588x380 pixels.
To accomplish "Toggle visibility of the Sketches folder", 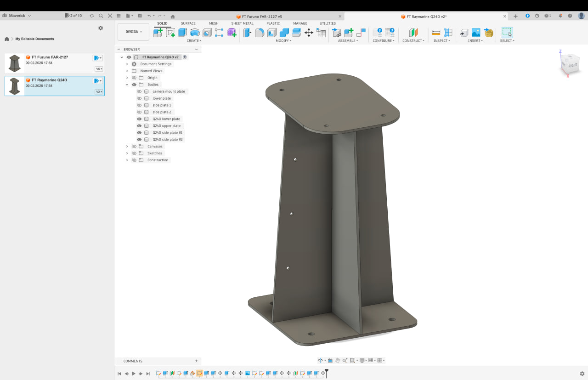I will tap(134, 153).
